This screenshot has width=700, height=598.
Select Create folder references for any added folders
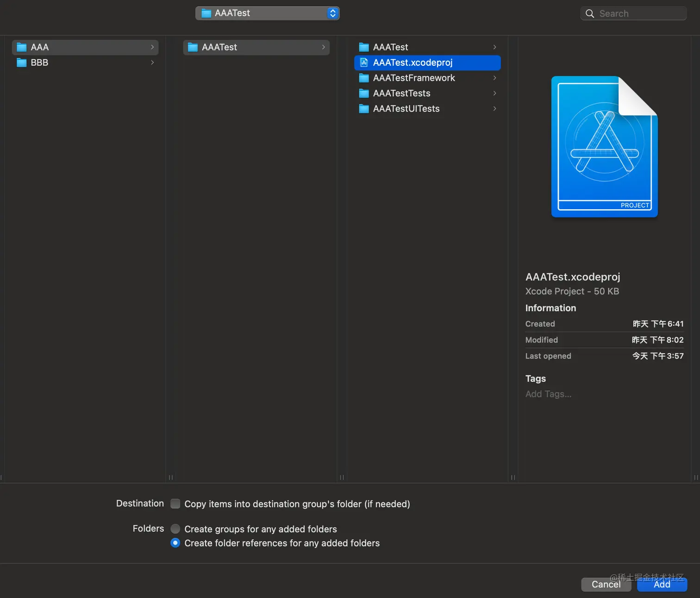coord(175,542)
